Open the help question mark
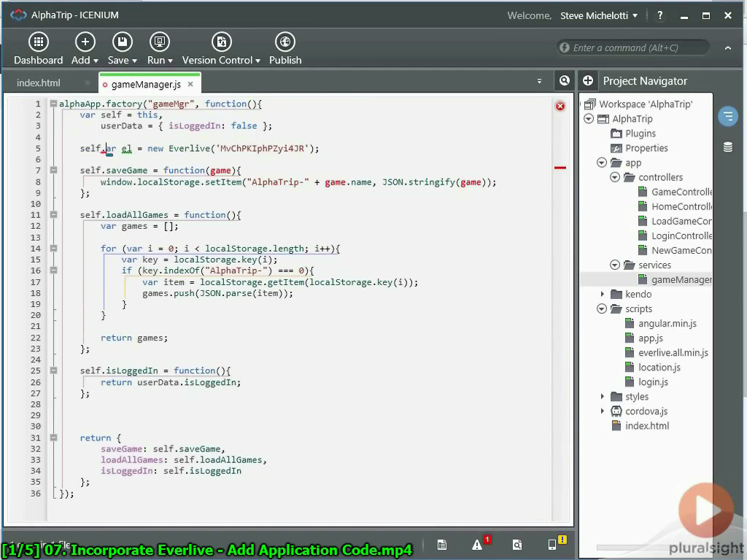The image size is (747, 560). (659, 15)
